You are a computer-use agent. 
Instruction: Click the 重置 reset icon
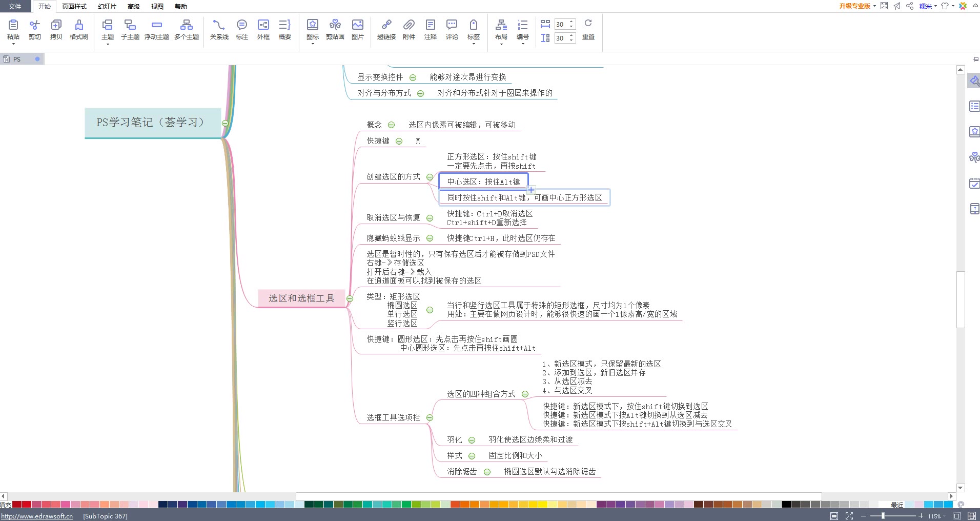(x=588, y=24)
